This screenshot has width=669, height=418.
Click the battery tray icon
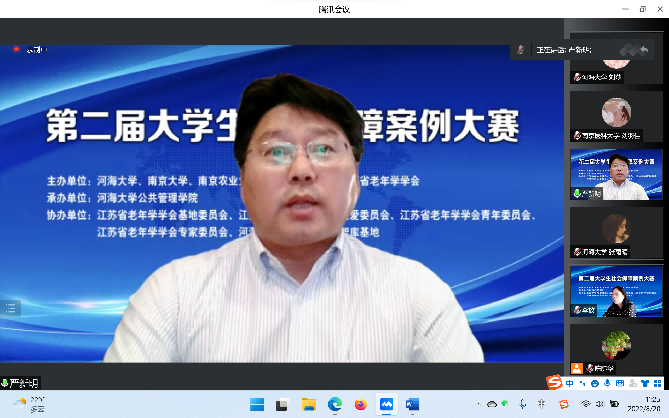point(614,404)
